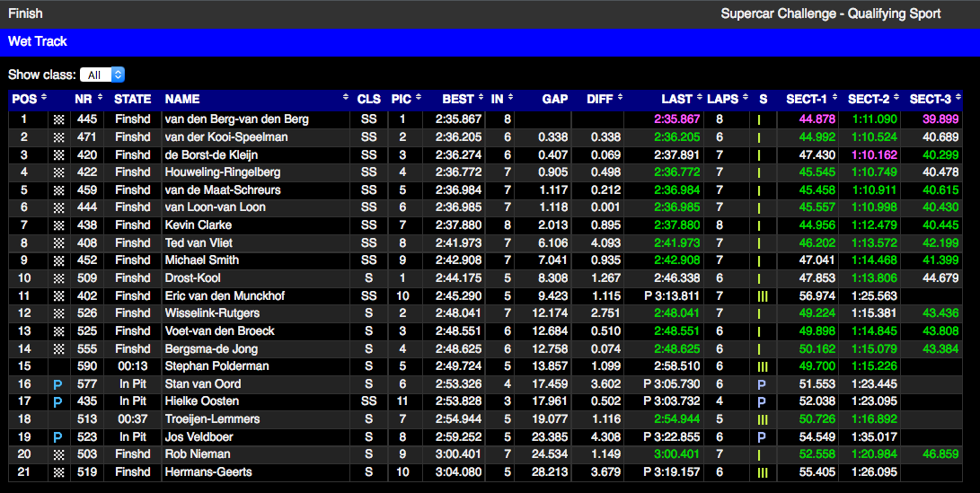The image size is (980, 493).
Task: Click checkered flag icon for Kevin Clarke
Action: (59, 225)
